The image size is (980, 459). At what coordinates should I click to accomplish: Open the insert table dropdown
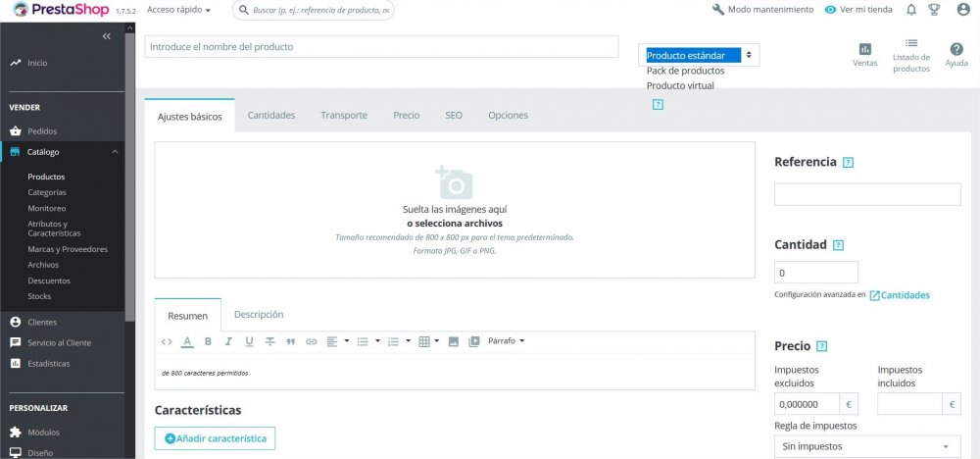click(x=429, y=341)
